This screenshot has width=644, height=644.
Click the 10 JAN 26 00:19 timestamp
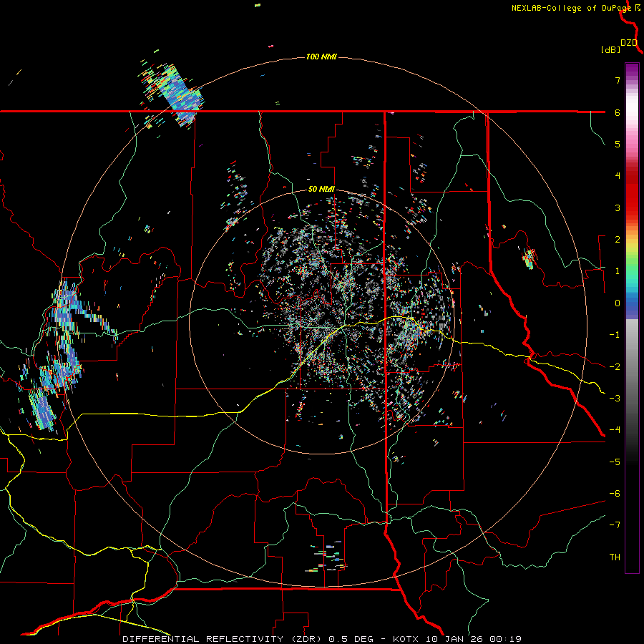point(474,639)
